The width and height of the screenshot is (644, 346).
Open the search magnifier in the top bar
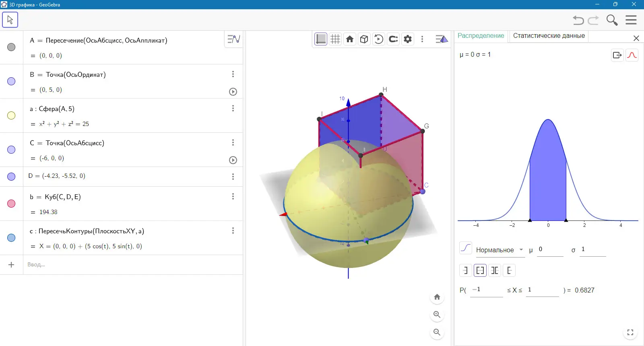[612, 20]
